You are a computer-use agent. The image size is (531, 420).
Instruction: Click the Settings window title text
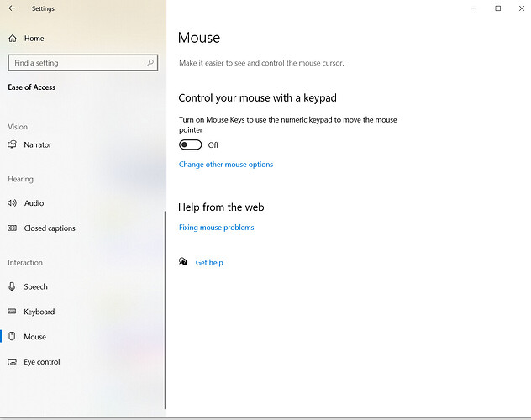pyautogui.click(x=43, y=8)
